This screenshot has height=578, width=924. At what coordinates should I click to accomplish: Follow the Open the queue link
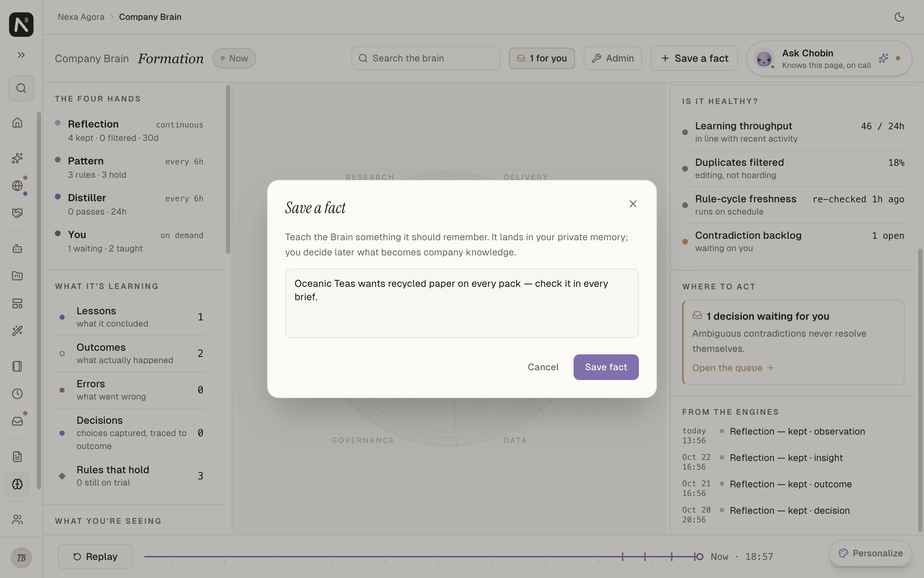pyautogui.click(x=733, y=368)
